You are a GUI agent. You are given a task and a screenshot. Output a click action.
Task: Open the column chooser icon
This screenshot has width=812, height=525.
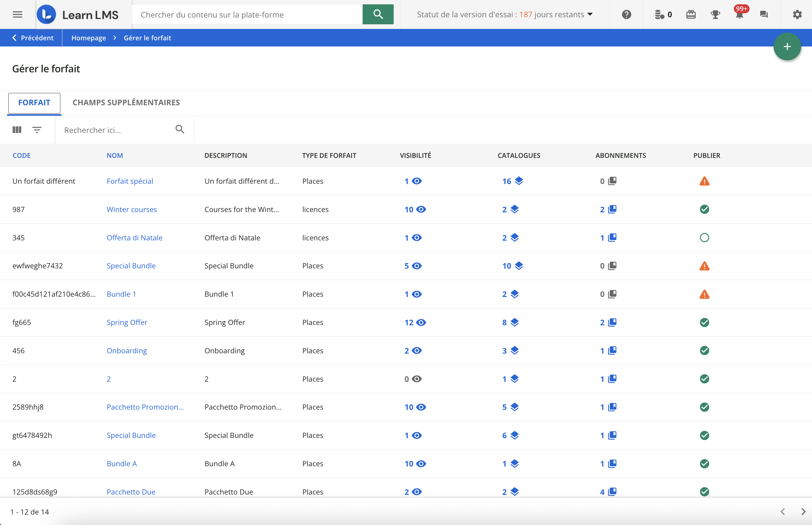tap(17, 130)
